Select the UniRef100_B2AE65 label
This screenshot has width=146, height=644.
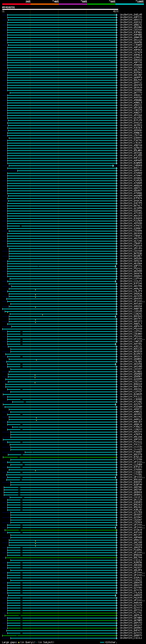131,394
